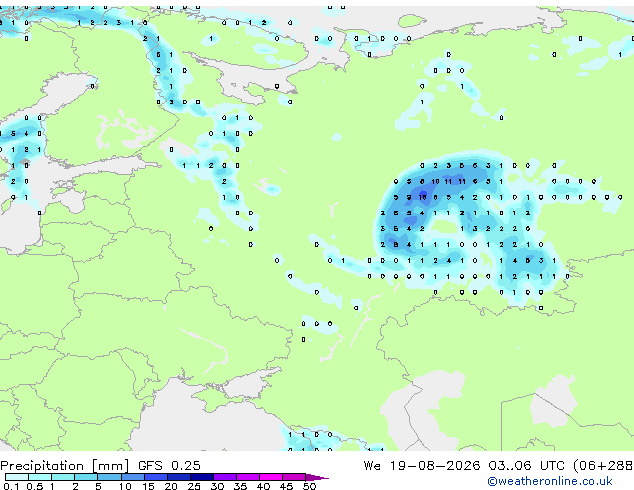The image size is (634, 490).
Task: Select the 10–15 mm legend color swatch
Action: (133, 477)
